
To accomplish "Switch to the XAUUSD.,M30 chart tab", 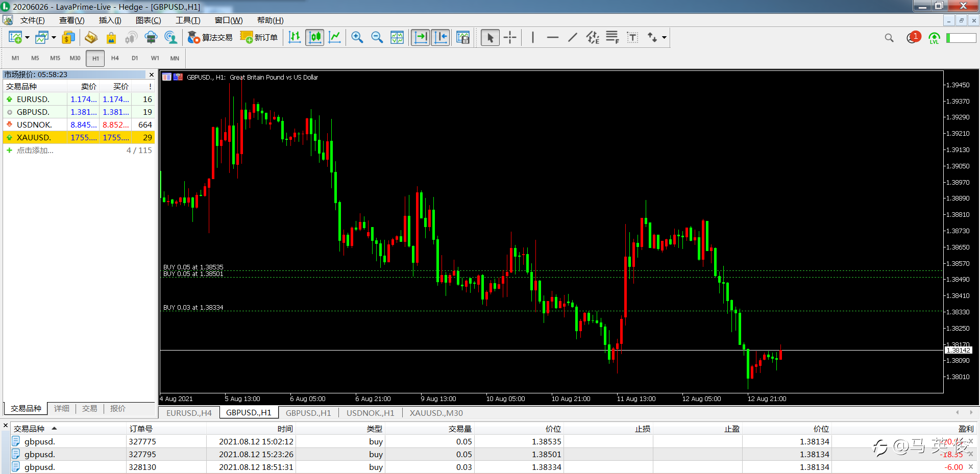I will tap(436, 413).
